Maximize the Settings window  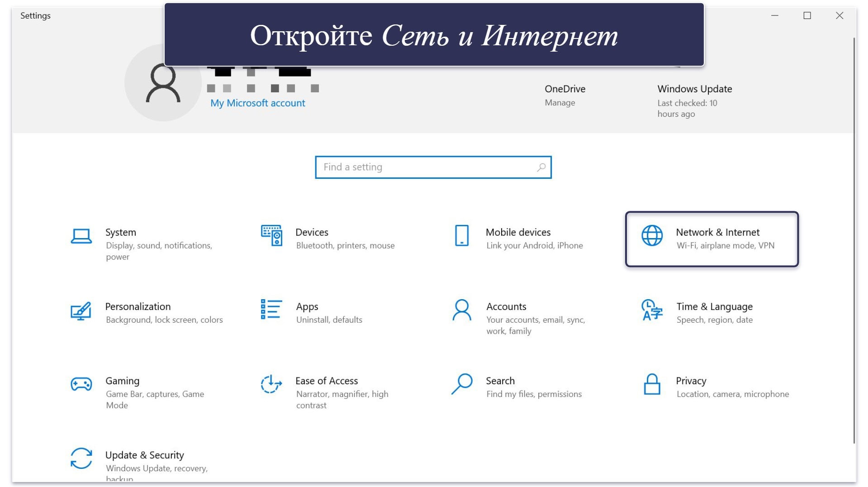807,15
